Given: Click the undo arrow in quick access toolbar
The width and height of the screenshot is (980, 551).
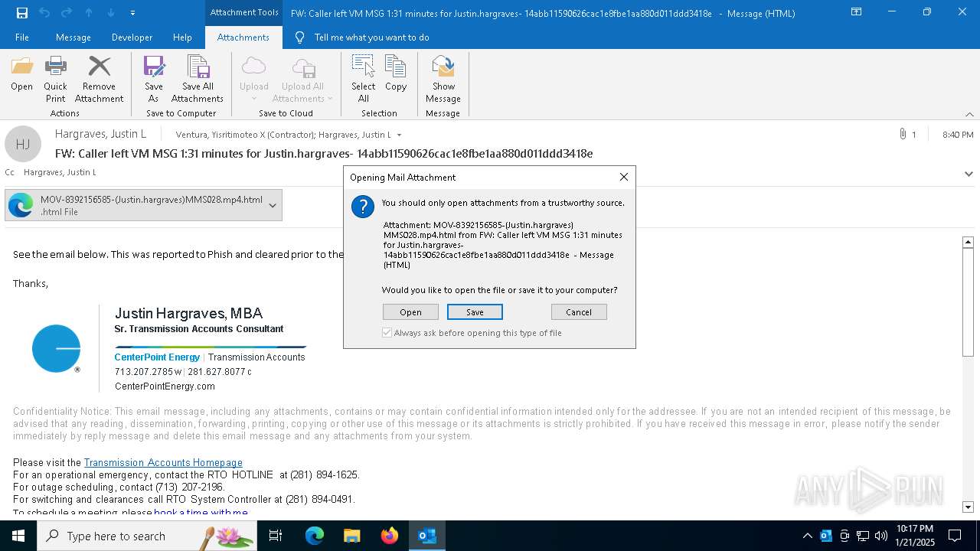Looking at the screenshot, I should coord(44,13).
